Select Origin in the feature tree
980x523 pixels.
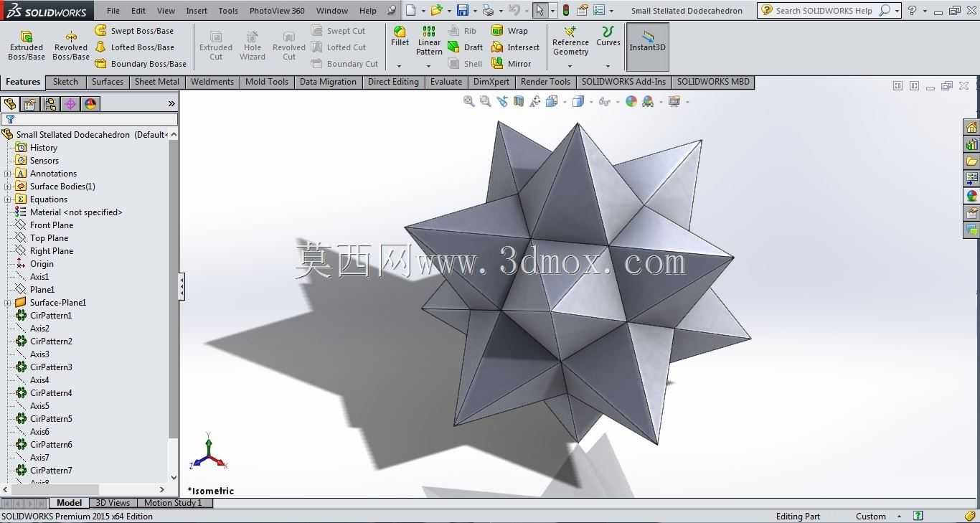click(42, 264)
